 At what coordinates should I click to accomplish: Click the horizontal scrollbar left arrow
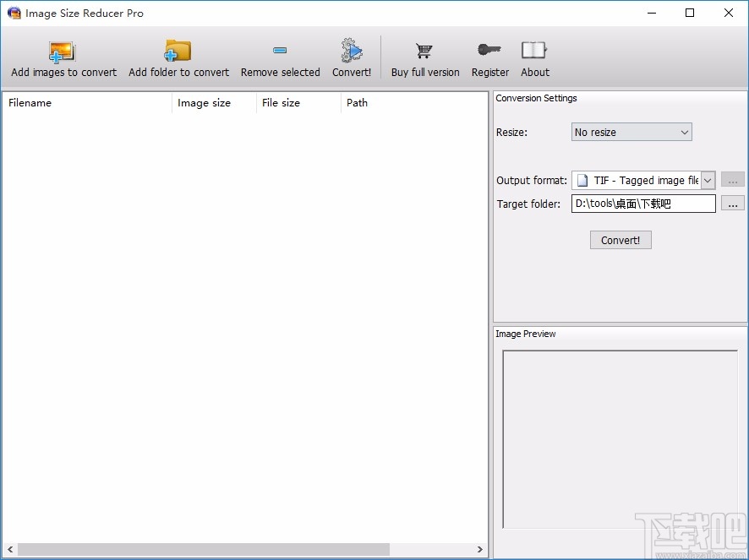8,550
